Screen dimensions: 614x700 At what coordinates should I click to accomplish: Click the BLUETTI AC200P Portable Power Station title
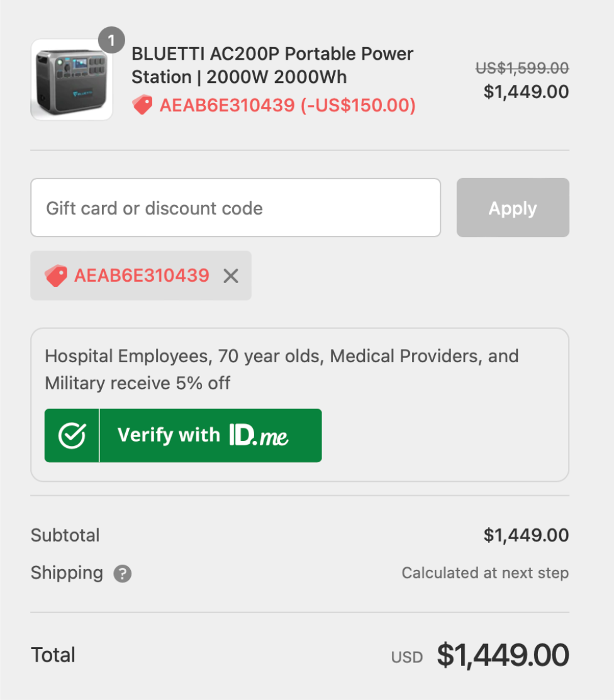point(272,65)
